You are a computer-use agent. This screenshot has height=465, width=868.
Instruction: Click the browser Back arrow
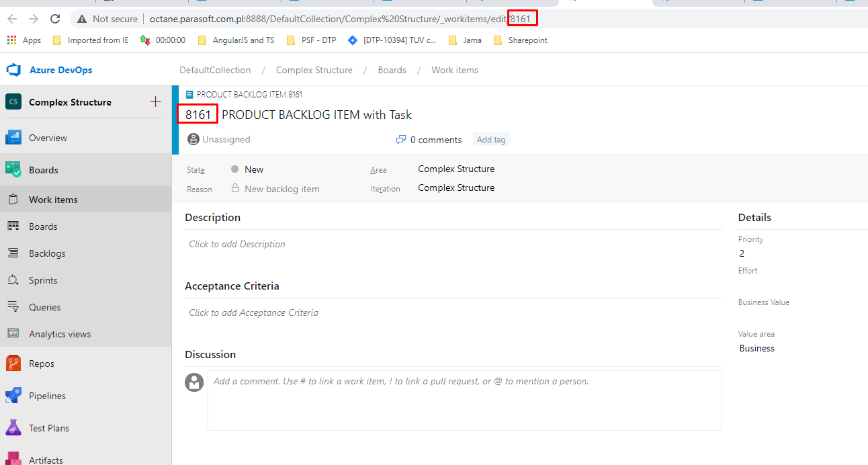click(12, 19)
